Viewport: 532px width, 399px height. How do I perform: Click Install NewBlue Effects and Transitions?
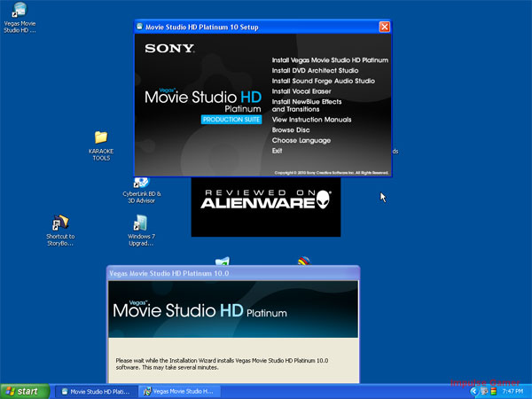pos(307,106)
